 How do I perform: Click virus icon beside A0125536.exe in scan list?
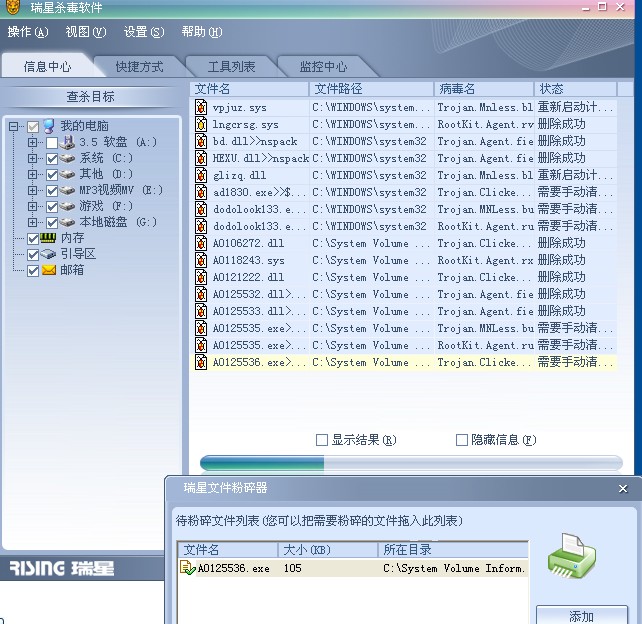point(201,362)
